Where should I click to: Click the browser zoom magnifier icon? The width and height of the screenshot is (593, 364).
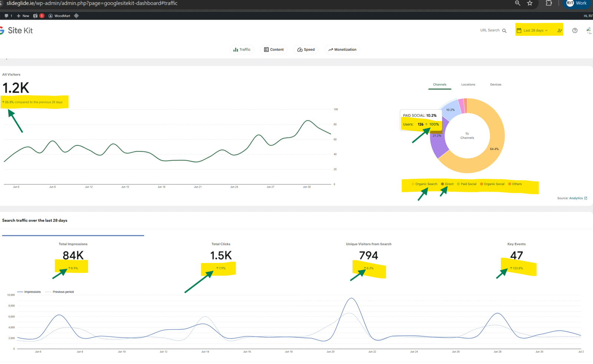click(517, 3)
